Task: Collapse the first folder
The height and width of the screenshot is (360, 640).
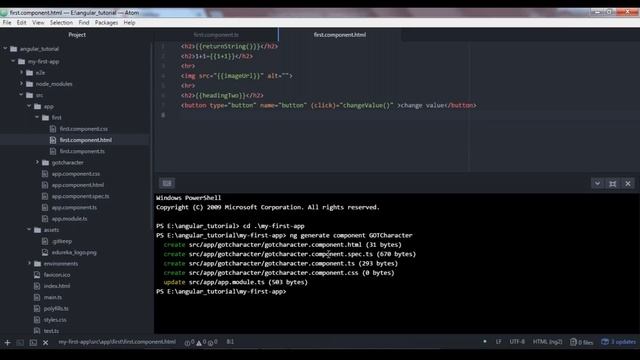Action: coord(37,118)
